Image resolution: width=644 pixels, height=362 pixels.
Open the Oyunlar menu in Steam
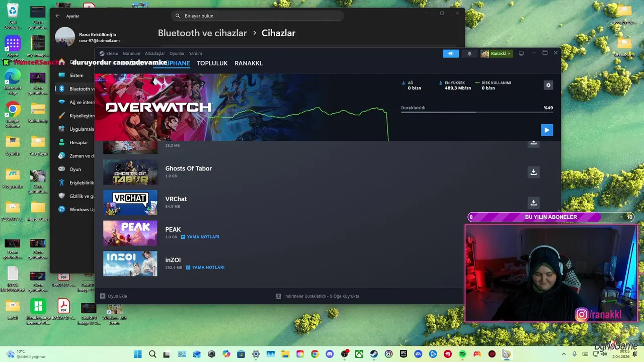(177, 53)
